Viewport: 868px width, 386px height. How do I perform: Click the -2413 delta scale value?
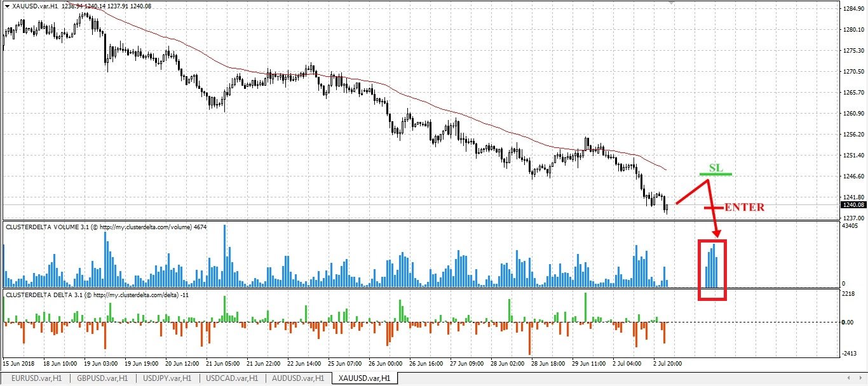[x=850, y=354]
